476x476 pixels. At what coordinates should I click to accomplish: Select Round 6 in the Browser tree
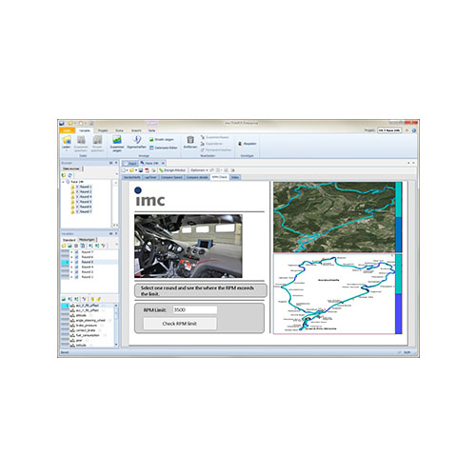86,207
